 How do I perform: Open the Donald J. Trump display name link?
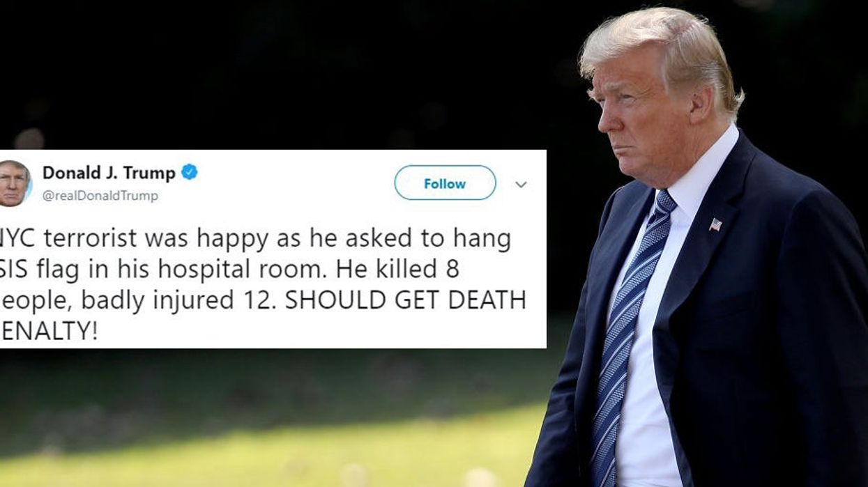[109, 172]
